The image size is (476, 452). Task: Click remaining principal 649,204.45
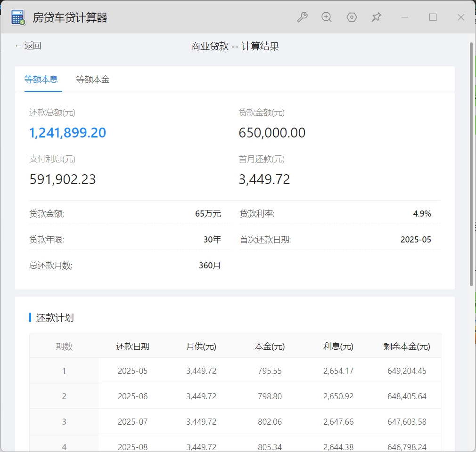407,371
